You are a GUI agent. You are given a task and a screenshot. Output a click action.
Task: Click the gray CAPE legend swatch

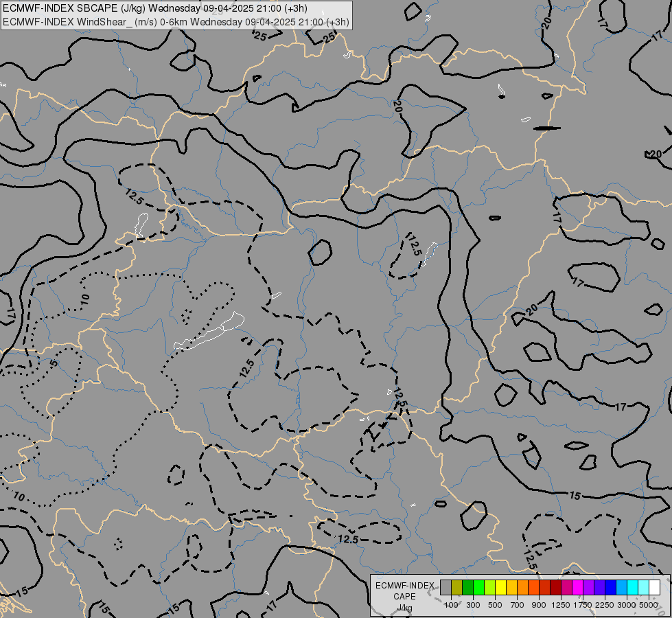point(445,588)
